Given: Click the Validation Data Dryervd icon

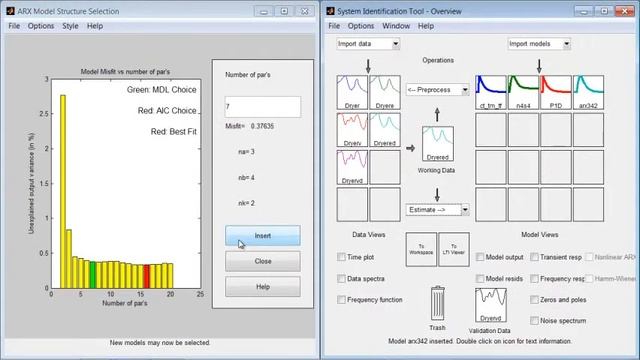Looking at the screenshot, I should tap(491, 305).
